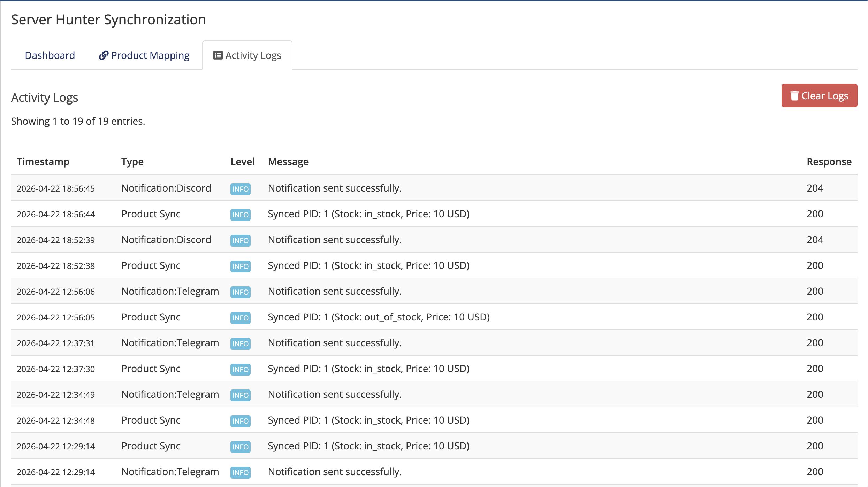868x487 pixels.
Task: Click the INFO badge in the Product Sync 12:29:14 row
Action: coord(240,447)
